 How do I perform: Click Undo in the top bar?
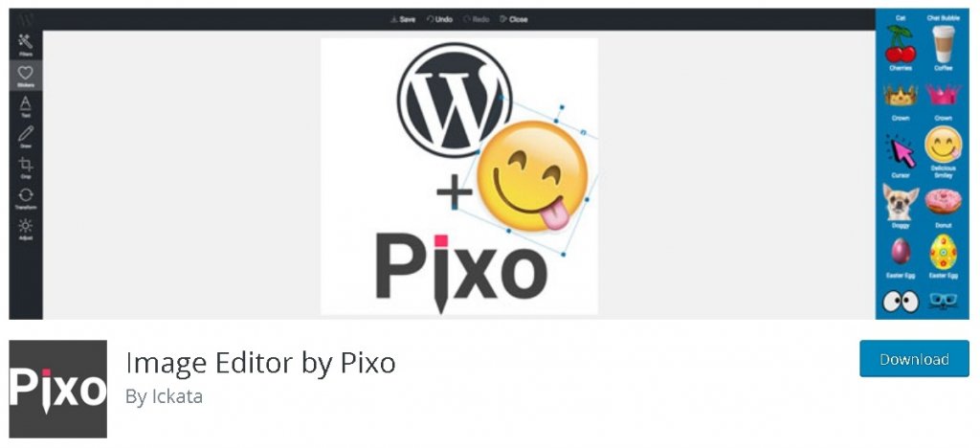point(439,19)
